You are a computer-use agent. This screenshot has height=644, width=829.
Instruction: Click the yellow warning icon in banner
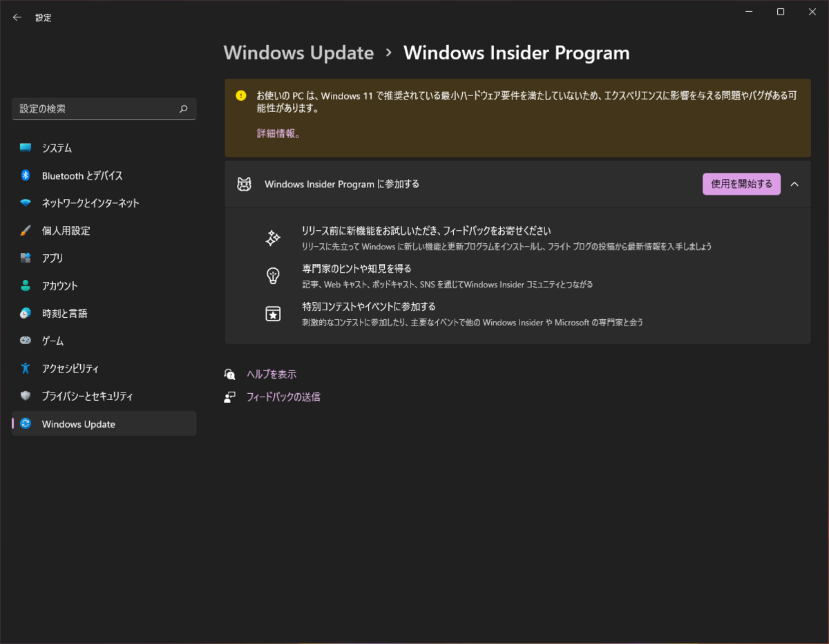(x=240, y=95)
